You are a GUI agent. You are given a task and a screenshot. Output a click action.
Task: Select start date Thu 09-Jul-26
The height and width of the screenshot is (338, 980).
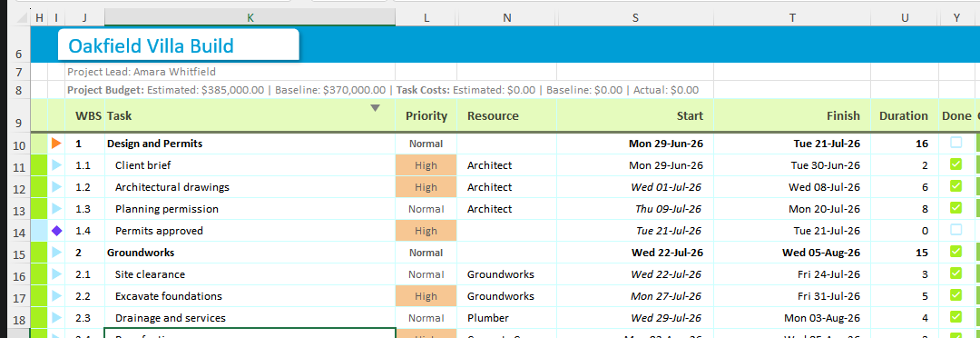click(x=635, y=209)
